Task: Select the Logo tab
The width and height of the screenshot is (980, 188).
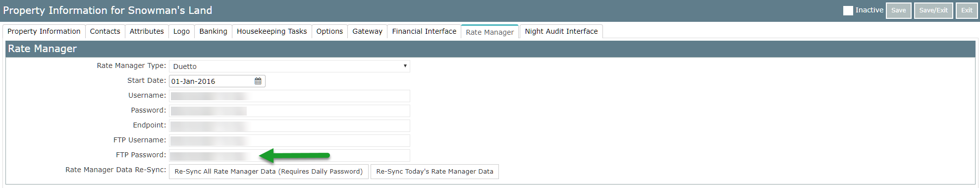Action: (181, 31)
